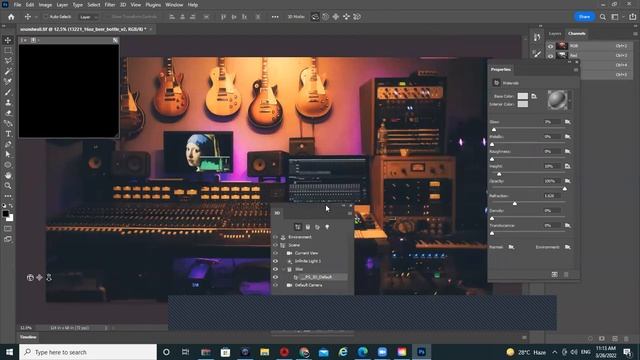Toggle visibility of RGB channel
This screenshot has width=640, height=360.
coord(550,46)
